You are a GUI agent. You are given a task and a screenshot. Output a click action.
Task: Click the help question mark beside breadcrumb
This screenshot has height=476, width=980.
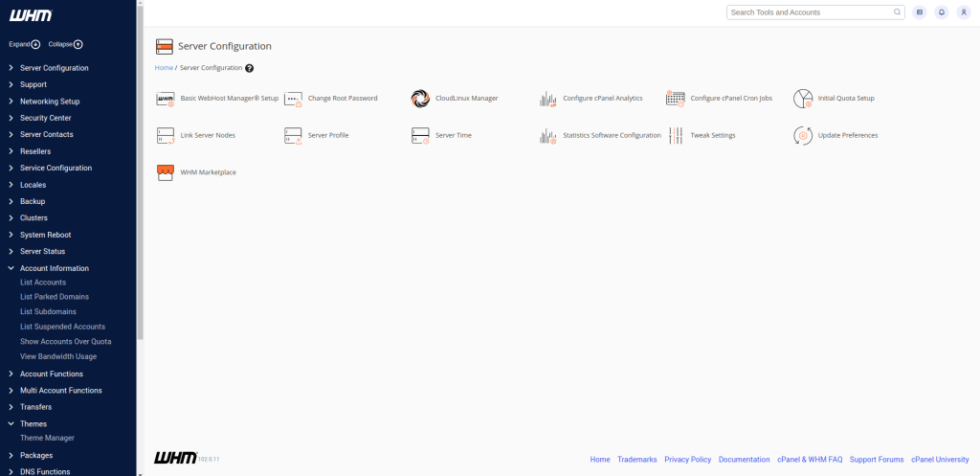tap(250, 68)
